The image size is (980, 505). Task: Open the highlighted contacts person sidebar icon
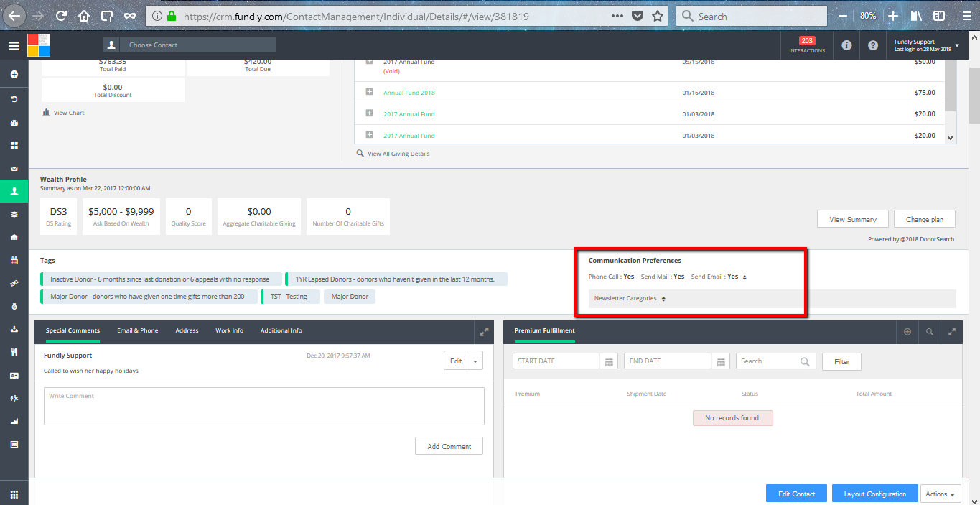tap(14, 191)
